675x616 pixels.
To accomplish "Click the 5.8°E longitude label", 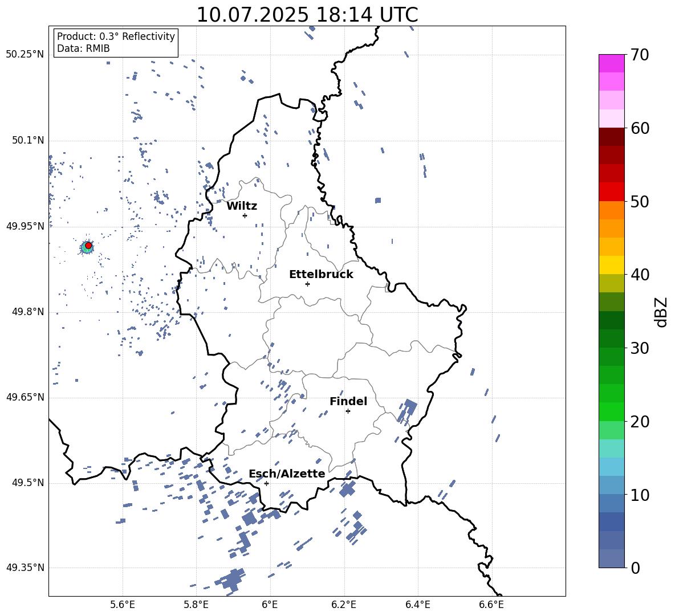I will coord(196,605).
